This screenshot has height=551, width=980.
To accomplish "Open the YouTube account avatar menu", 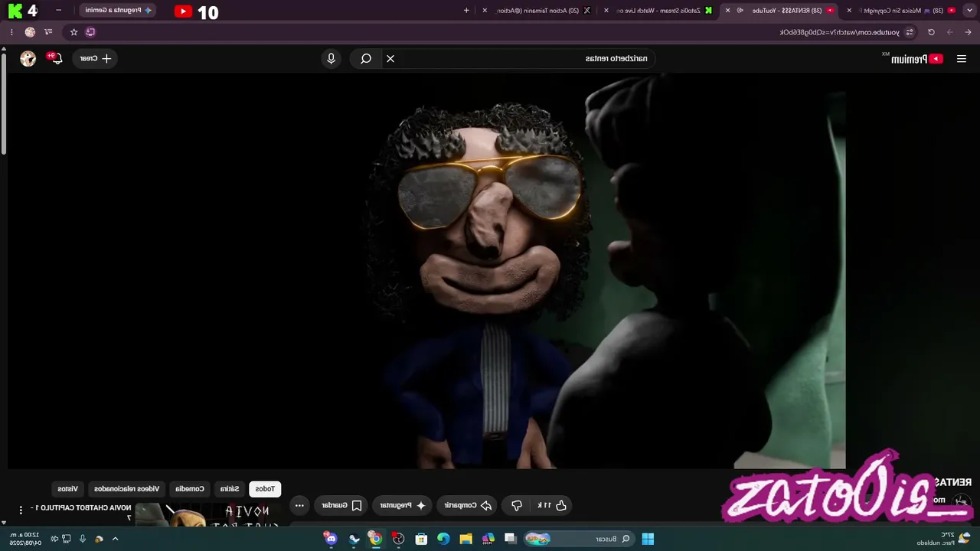I will (28, 59).
